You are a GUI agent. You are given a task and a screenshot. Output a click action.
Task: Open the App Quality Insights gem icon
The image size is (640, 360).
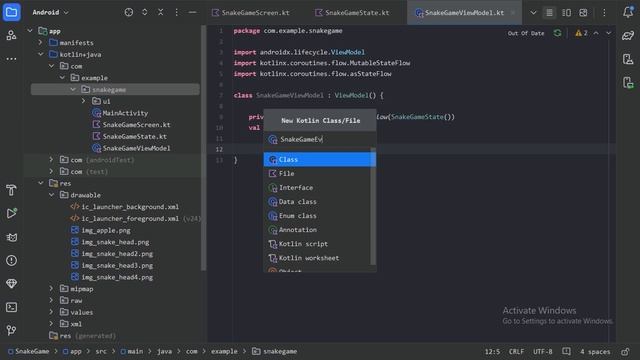(11, 283)
